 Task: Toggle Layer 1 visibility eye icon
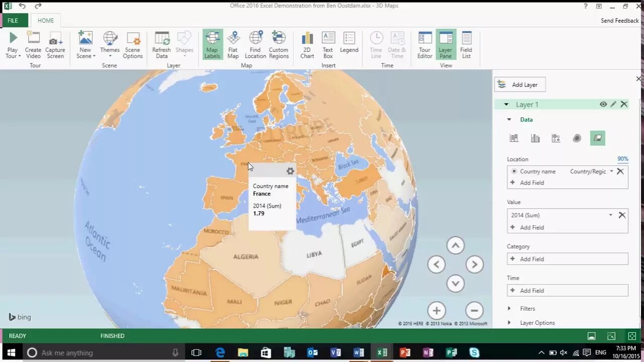coord(603,104)
